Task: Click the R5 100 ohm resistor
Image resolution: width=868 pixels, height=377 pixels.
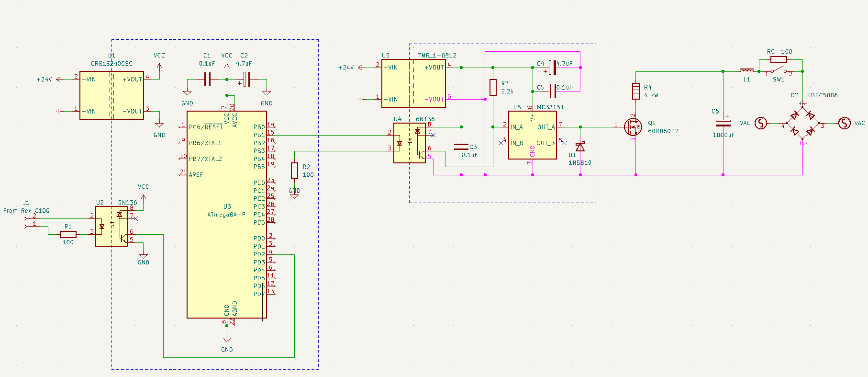Action: pyautogui.click(x=779, y=59)
